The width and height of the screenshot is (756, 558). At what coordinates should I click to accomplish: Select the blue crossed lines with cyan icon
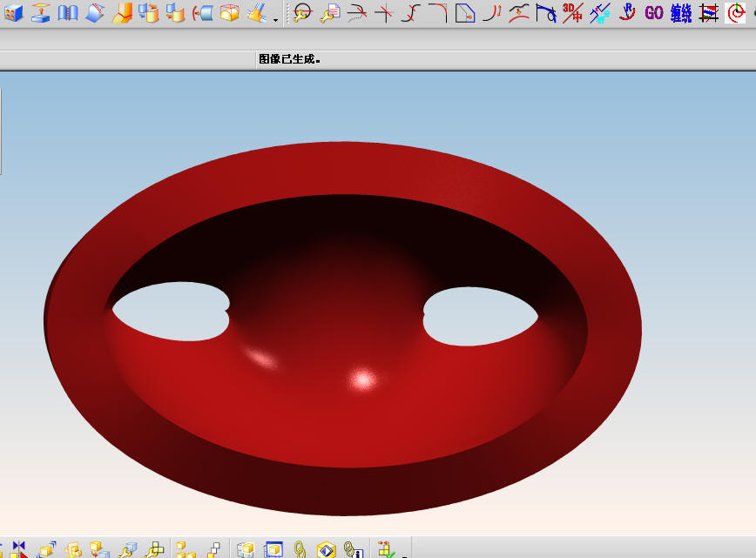point(600,13)
